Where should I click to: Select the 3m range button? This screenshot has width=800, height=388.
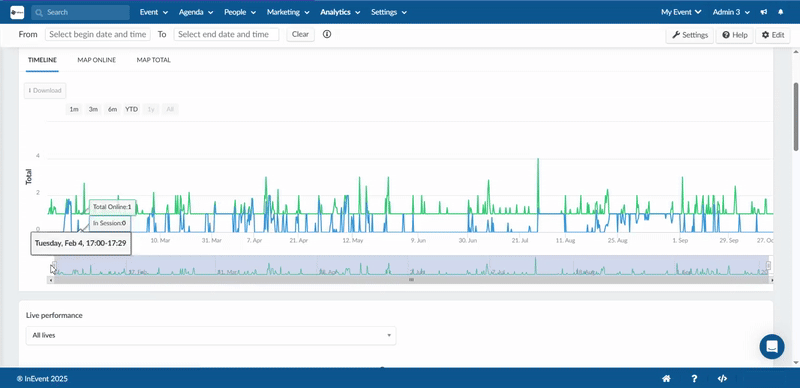(x=93, y=109)
